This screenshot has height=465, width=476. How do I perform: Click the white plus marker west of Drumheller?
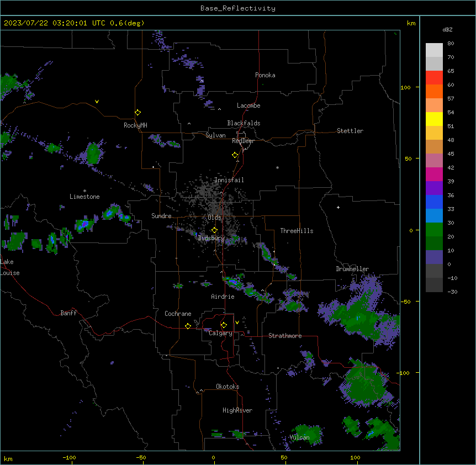coord(338,208)
